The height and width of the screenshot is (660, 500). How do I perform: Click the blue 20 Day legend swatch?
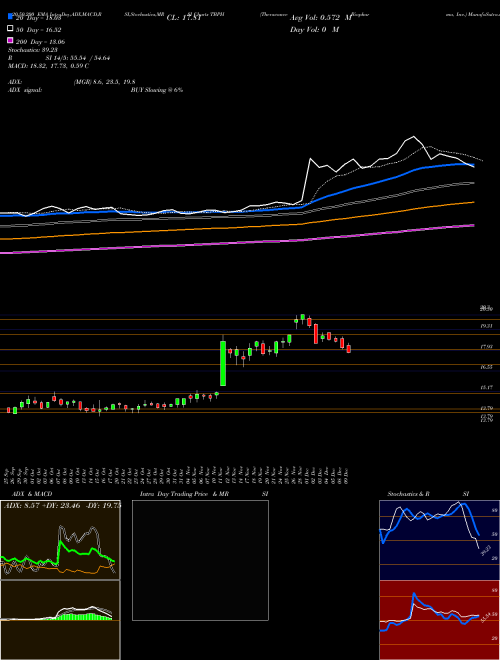[10, 16]
